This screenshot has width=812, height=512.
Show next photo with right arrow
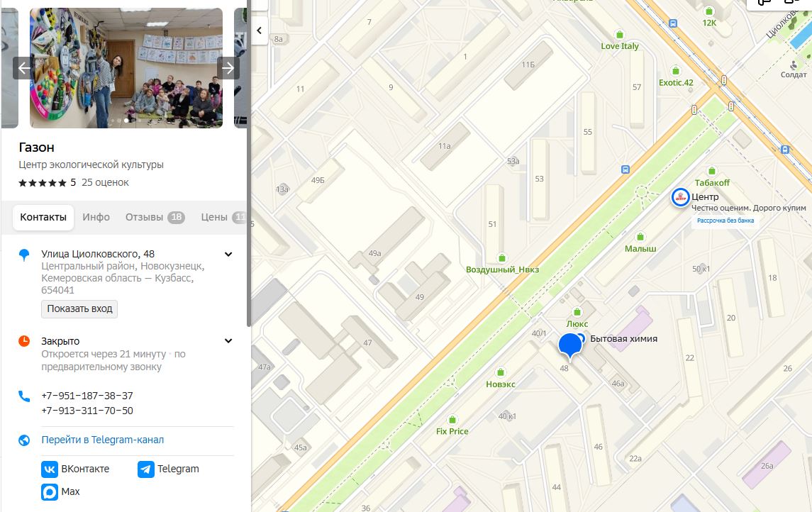point(228,68)
